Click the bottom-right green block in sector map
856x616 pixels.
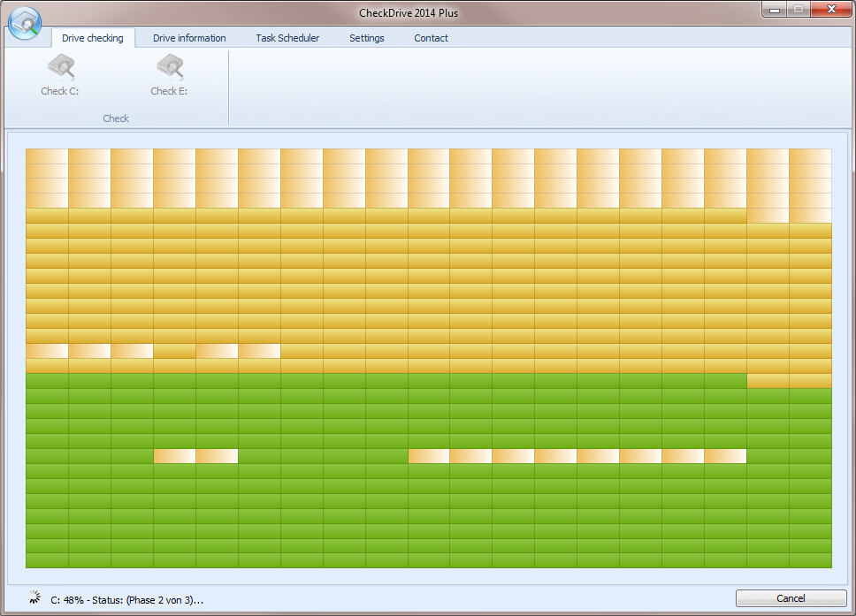pyautogui.click(x=810, y=560)
